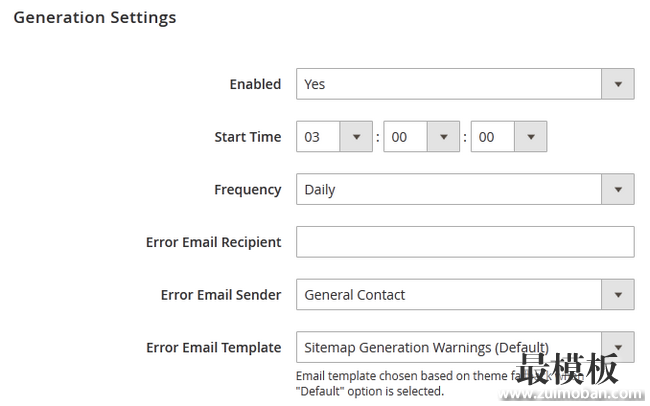650x406 pixels.
Task: Open the seconds select in Start Time
Action: [509, 137]
